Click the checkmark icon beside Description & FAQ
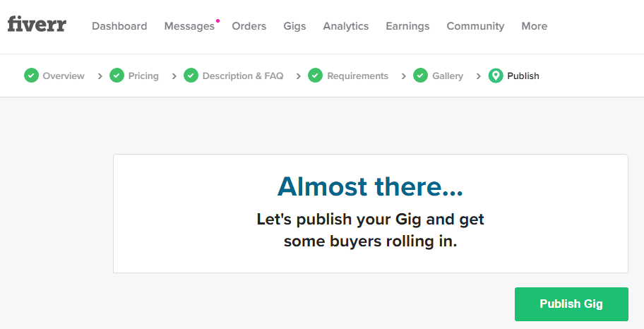The image size is (644, 329). point(191,76)
